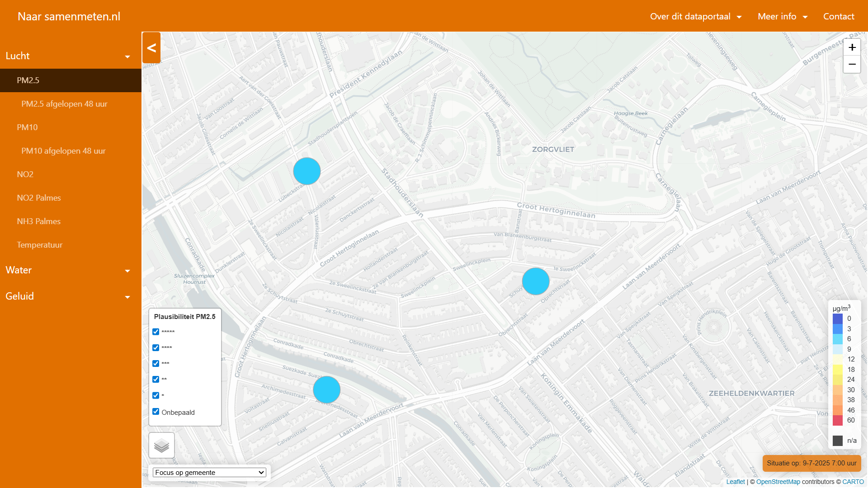
Task: Click the n/a legend swatch
Action: 838,441
